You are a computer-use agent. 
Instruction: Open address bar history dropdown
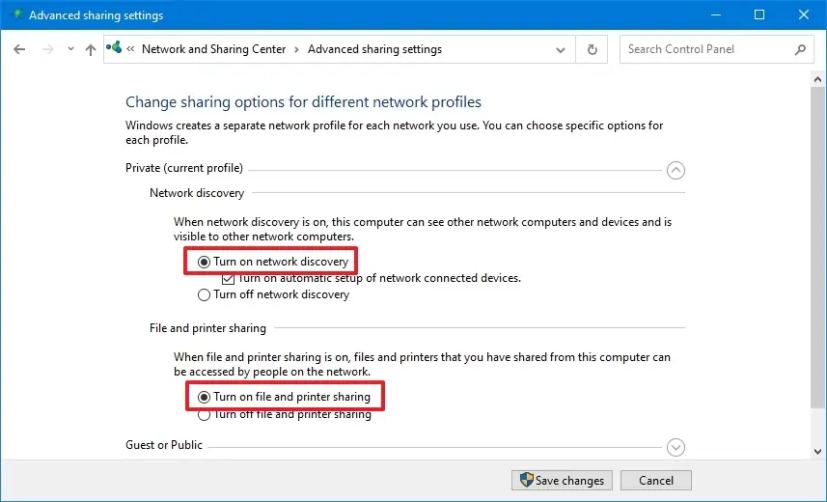[561, 50]
